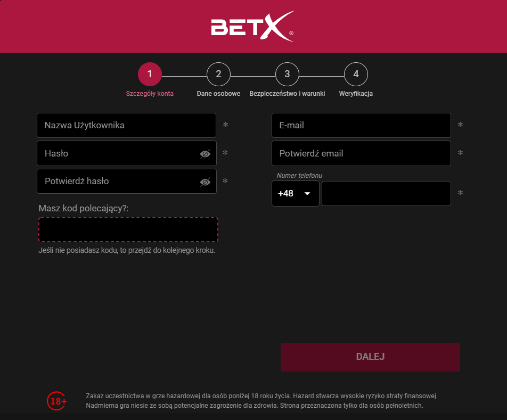Select step 2 Dane osobowe
This screenshot has width=507, height=420.
(218, 75)
